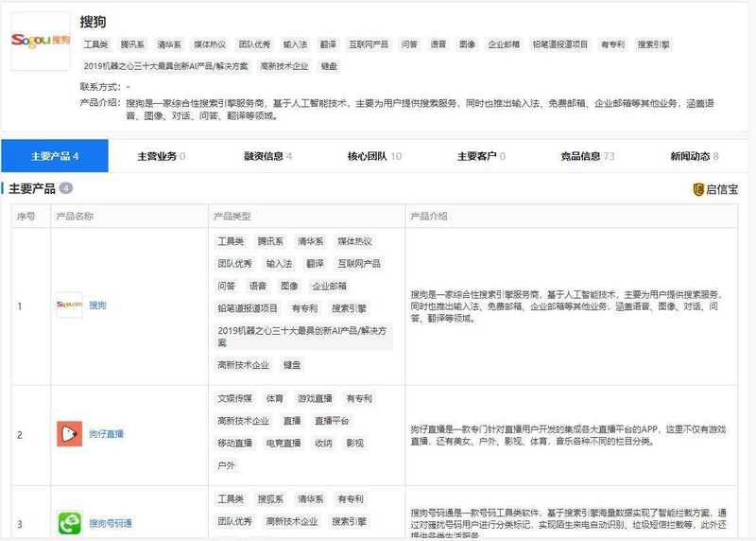Open the 主营业务 tab
This screenshot has height=541, width=756.
(x=162, y=156)
